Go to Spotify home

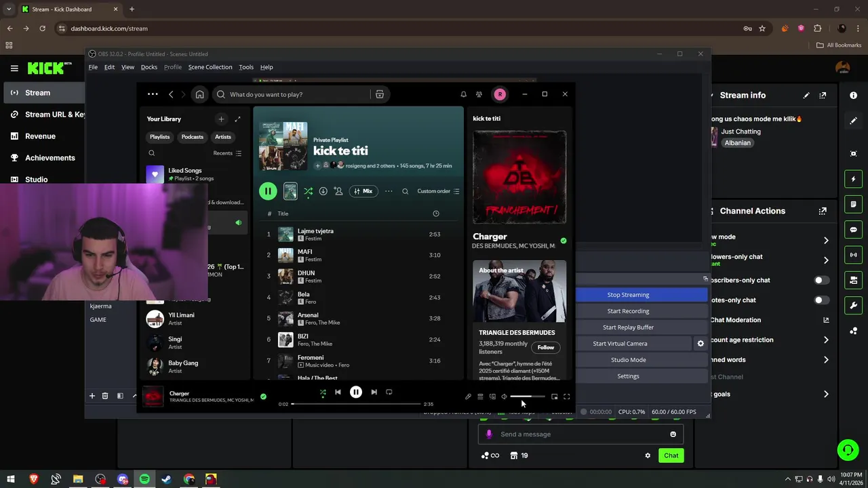[x=199, y=94]
